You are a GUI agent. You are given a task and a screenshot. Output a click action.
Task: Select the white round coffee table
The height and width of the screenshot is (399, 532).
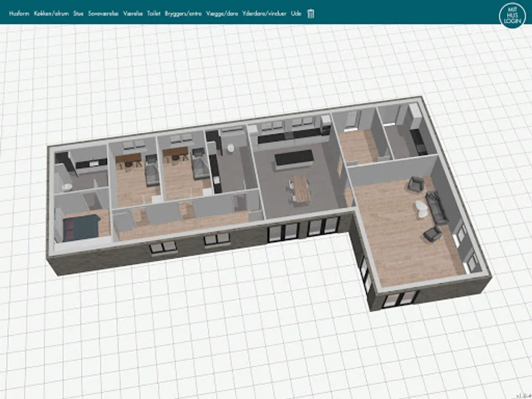pos(421,208)
